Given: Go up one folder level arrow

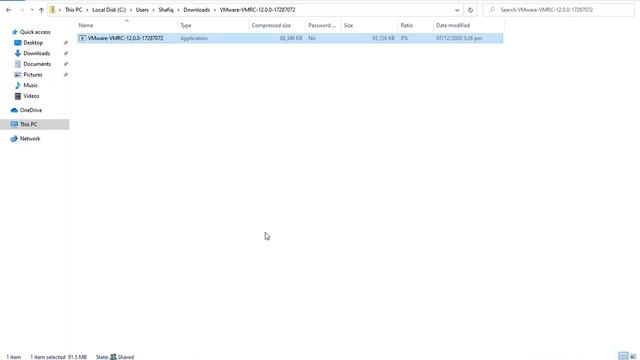Looking at the screenshot, I should (41, 10).
